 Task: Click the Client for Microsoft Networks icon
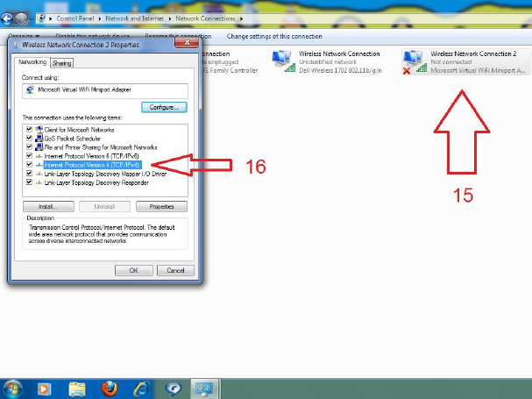(39, 130)
